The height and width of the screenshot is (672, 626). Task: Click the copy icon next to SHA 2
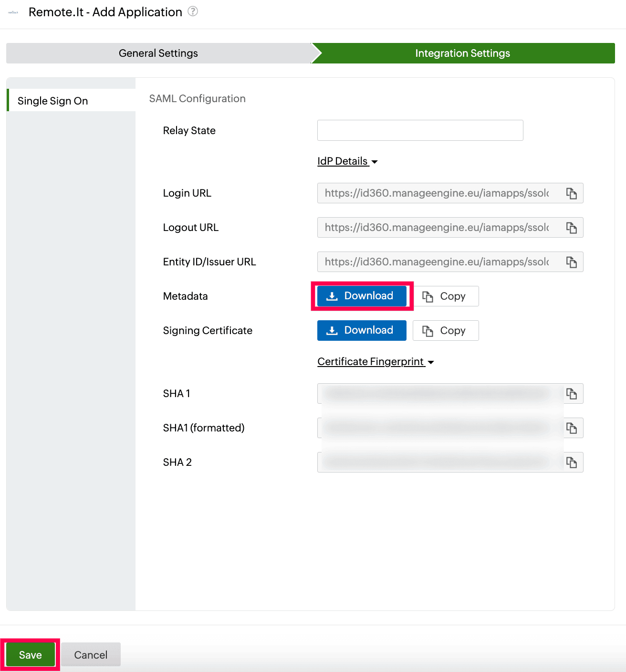(572, 462)
